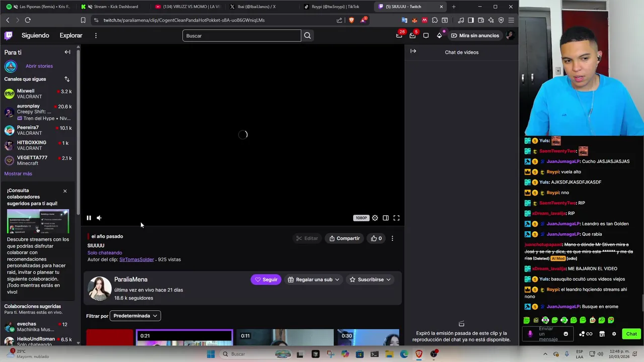The width and height of the screenshot is (644, 362).
Task: Open the Twitch home logo
Action: 9,35
